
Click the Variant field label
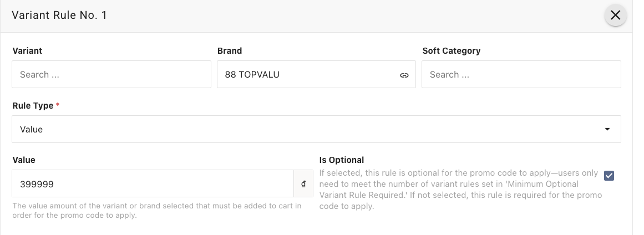[x=27, y=50]
